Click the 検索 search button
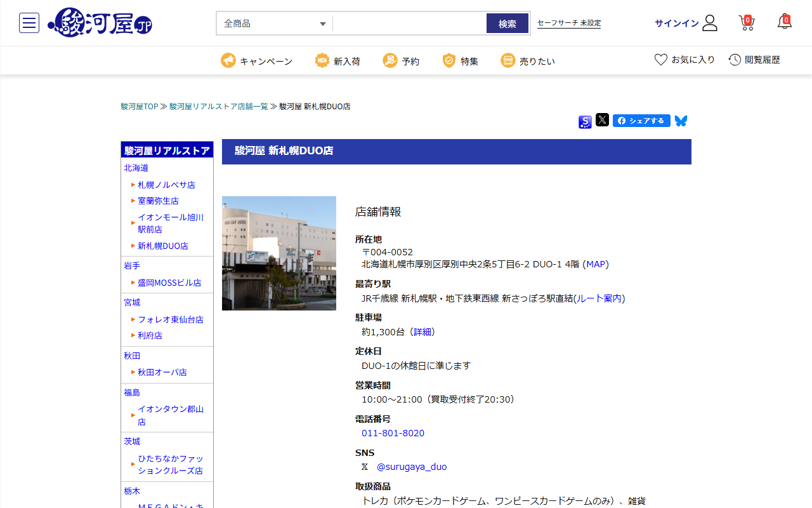 tap(507, 23)
